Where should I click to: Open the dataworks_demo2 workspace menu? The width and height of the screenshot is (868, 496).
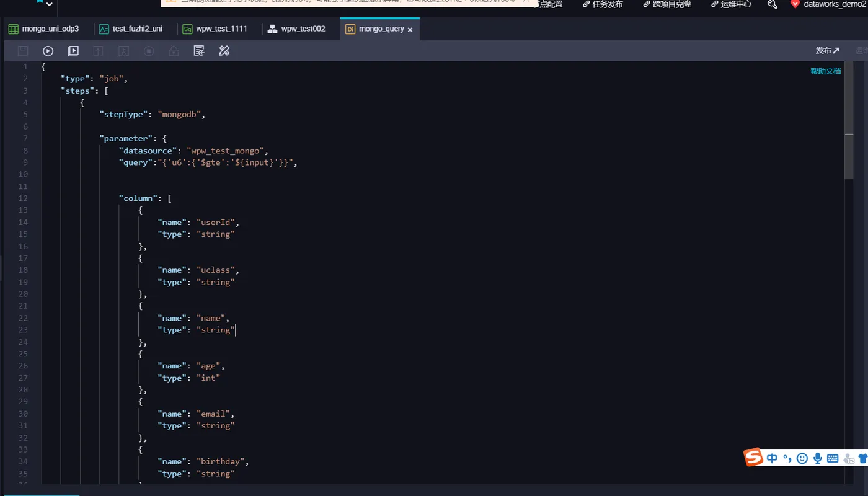click(x=828, y=4)
